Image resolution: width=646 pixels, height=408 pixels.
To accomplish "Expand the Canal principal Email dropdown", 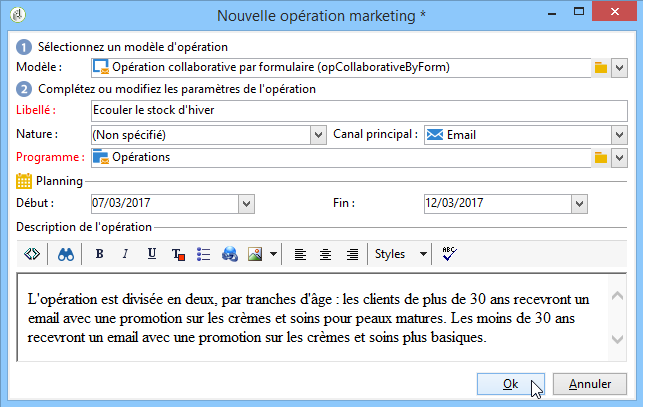I will [619, 135].
